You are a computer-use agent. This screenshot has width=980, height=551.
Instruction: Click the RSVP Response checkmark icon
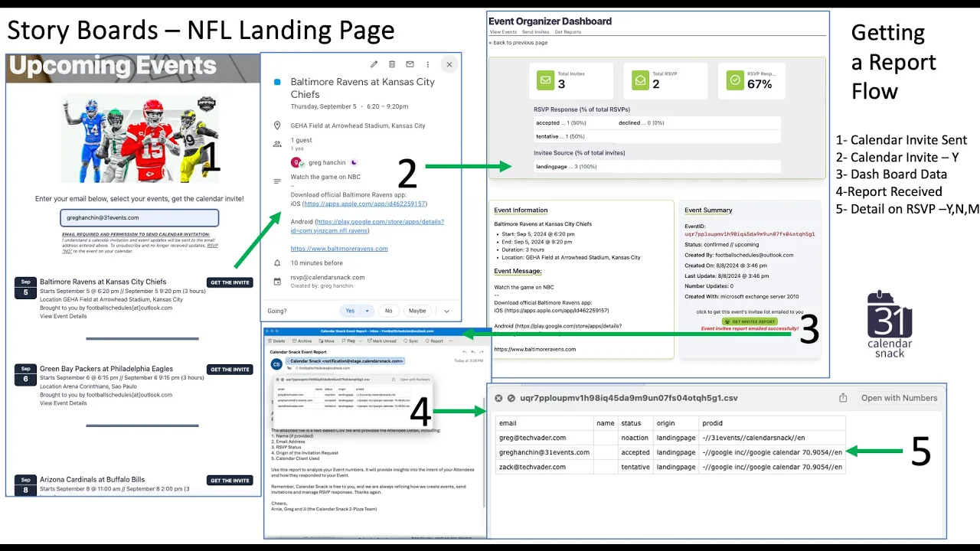pyautogui.click(x=735, y=80)
